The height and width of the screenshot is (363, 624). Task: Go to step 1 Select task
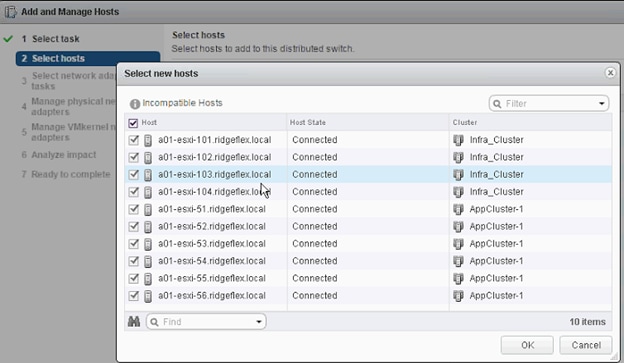coord(55,39)
